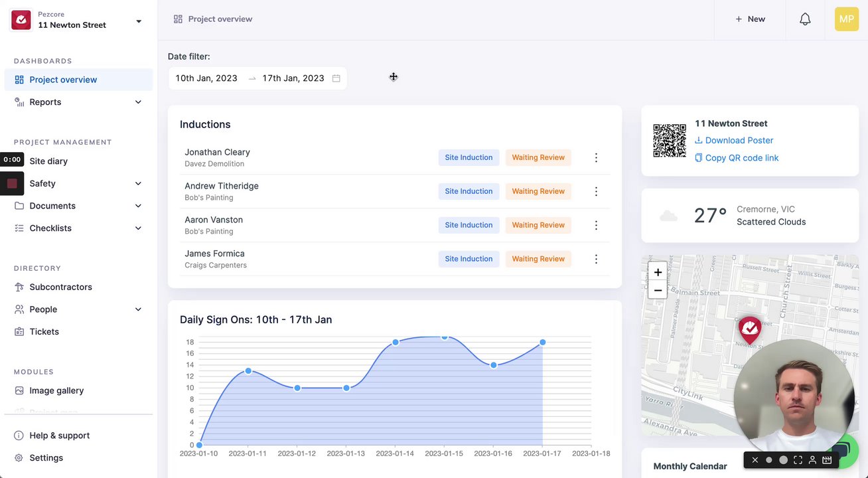Zoom in on the map
868x478 pixels.
pos(658,272)
